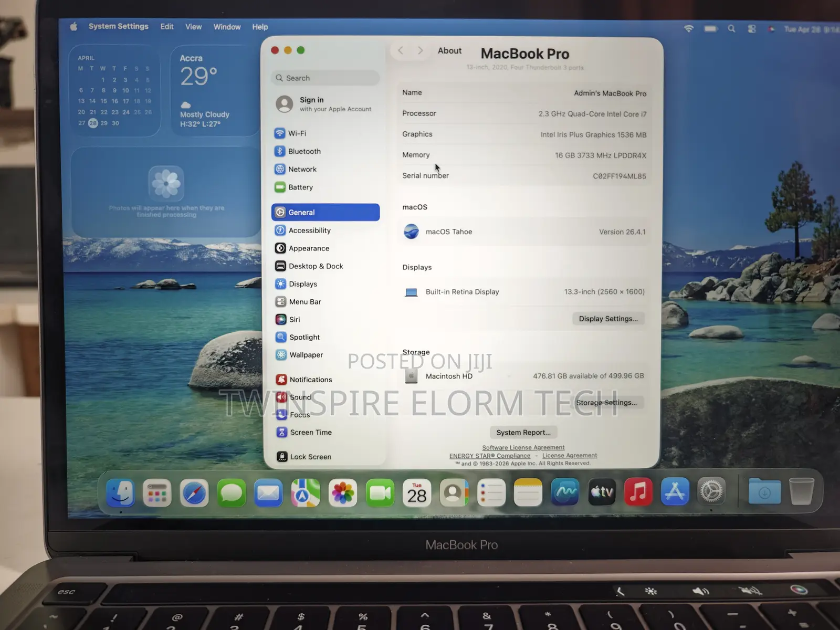Open the Help menu
This screenshot has height=630, width=840.
point(260,27)
